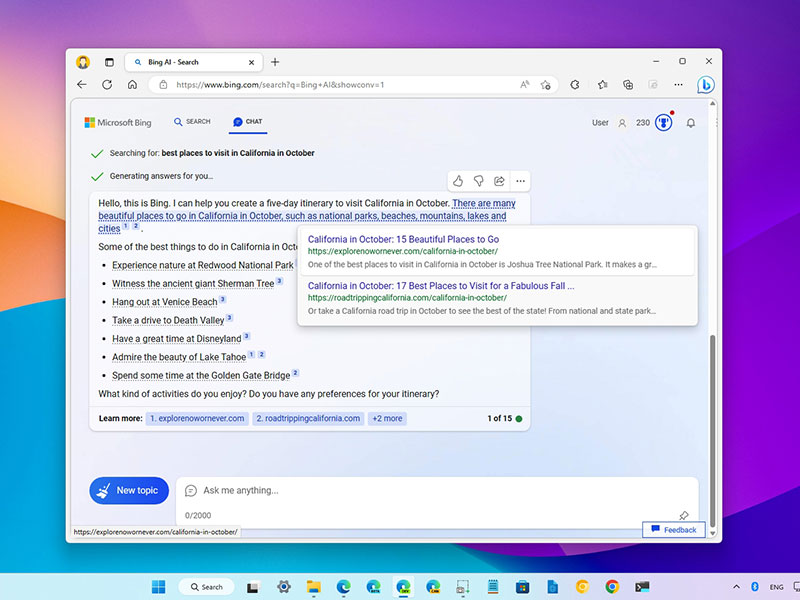
Task: Show hidden system tray icons chevron
Action: 736,587
